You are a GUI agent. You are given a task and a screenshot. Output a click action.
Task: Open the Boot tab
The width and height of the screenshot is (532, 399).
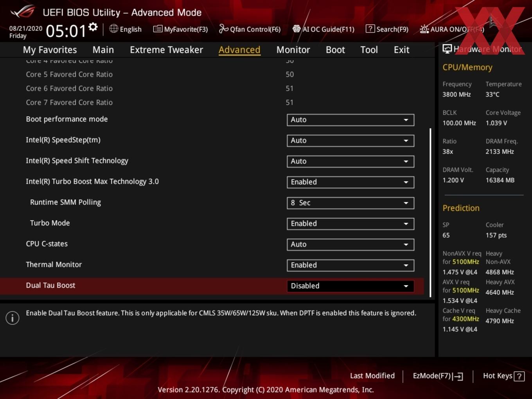335,50
